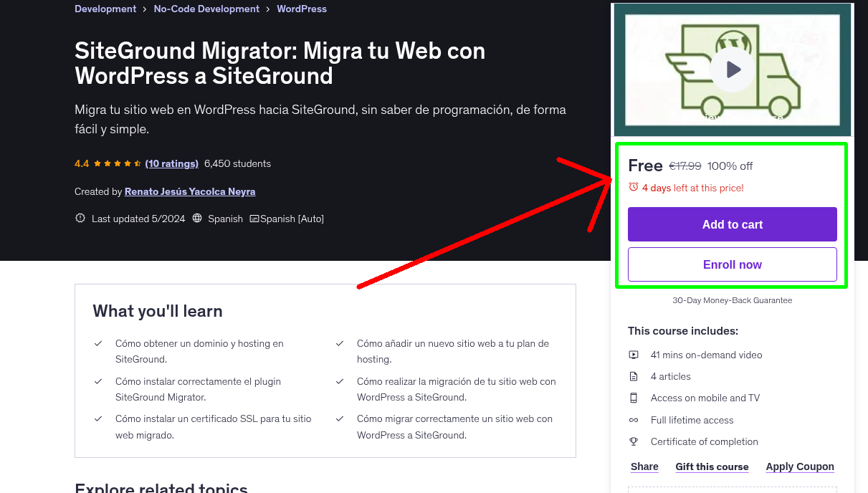
Task: Open Apply Coupon
Action: click(799, 466)
